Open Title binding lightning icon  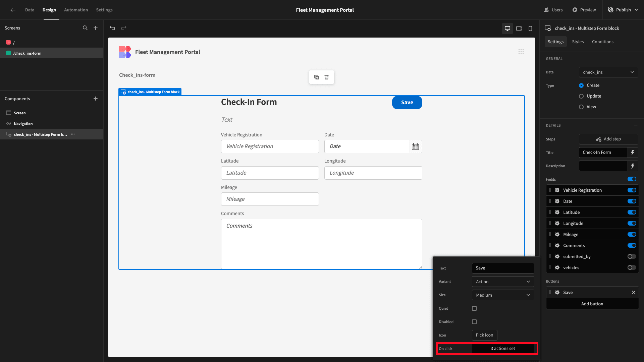coord(633,153)
